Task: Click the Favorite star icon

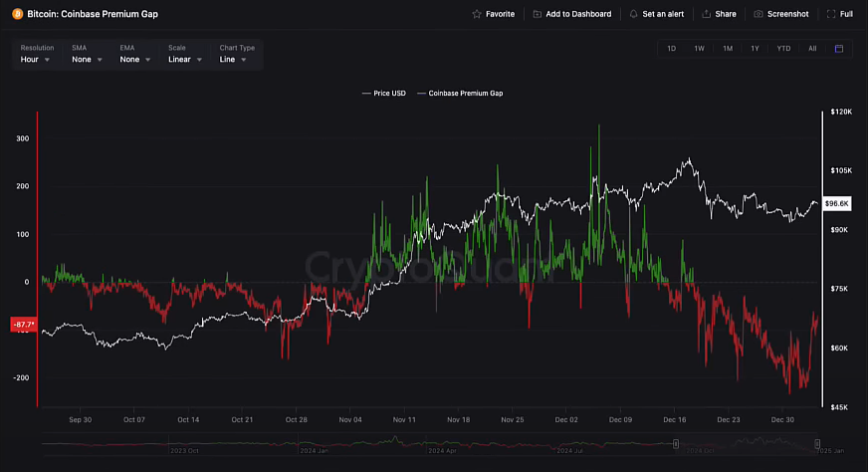Action: coord(477,14)
